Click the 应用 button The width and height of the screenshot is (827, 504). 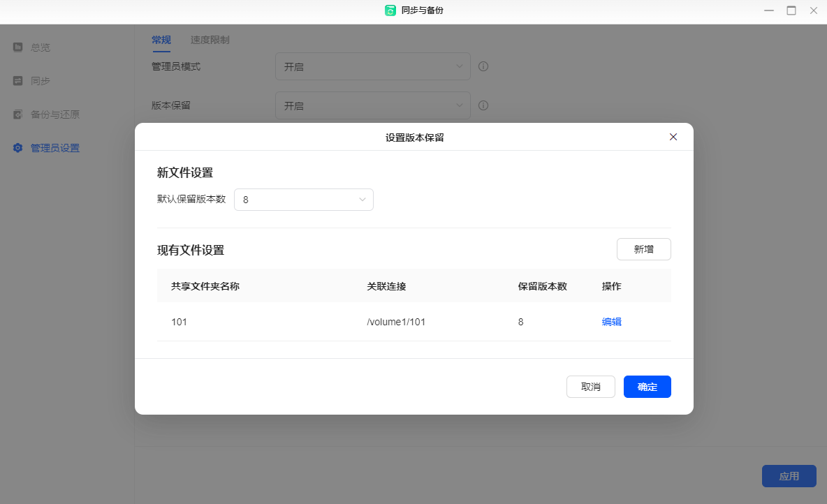(x=789, y=476)
